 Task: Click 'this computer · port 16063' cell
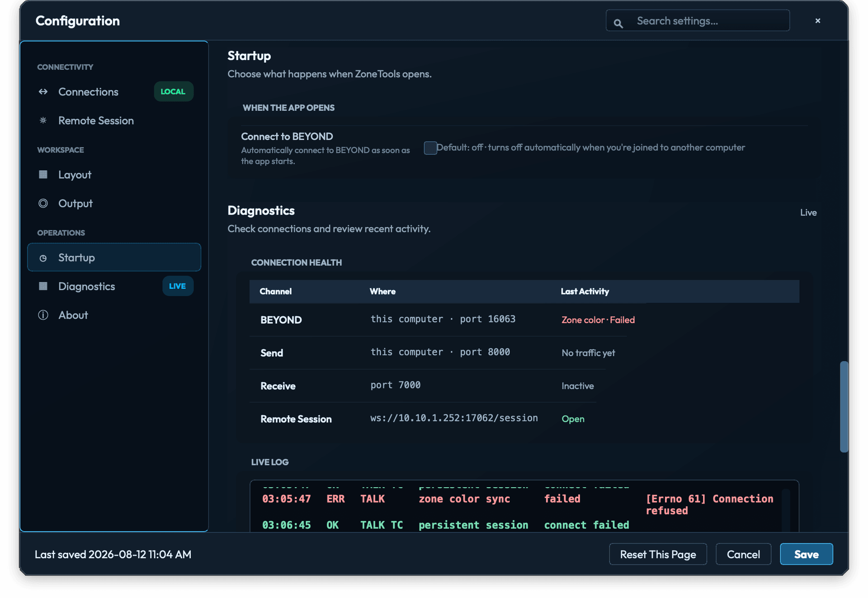click(443, 319)
